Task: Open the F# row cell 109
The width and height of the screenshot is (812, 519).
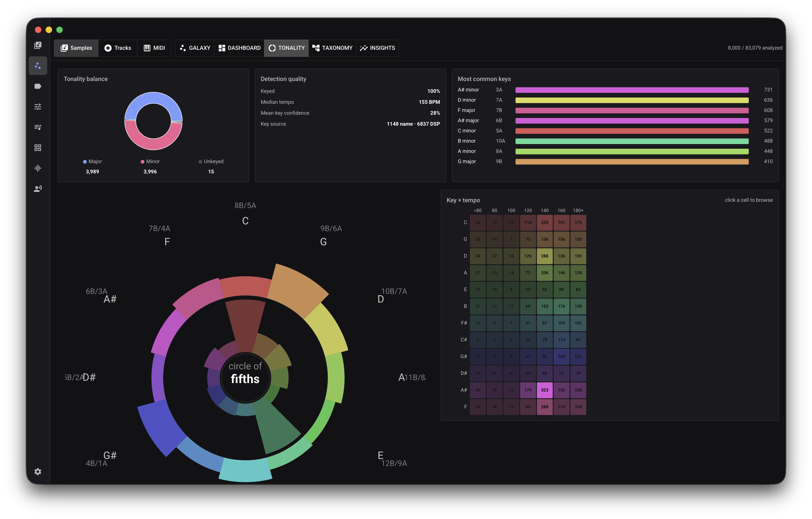Action: tap(562, 323)
